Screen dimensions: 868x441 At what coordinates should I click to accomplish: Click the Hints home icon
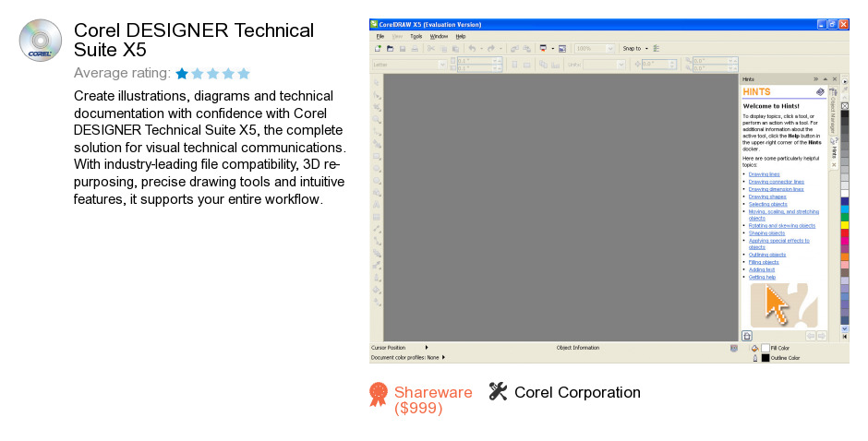747,336
